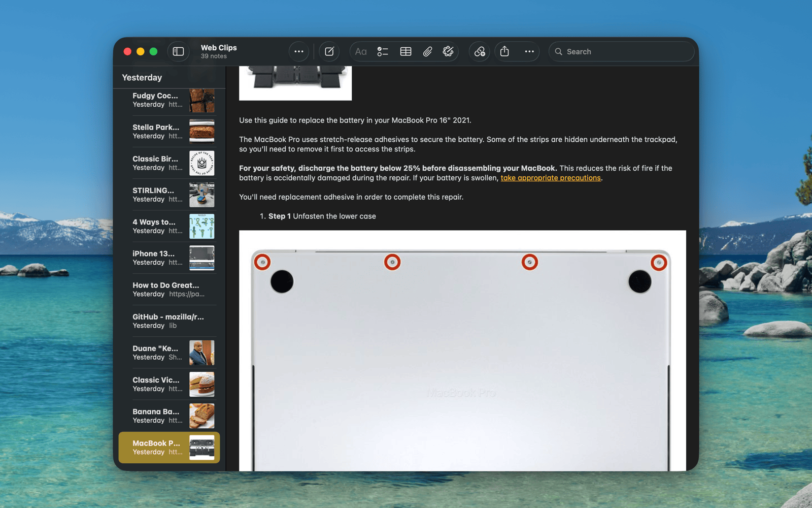Viewport: 812px width, 508px height.
Task: Click the Duane "Ke... note portrait thumbnail
Action: click(201, 353)
